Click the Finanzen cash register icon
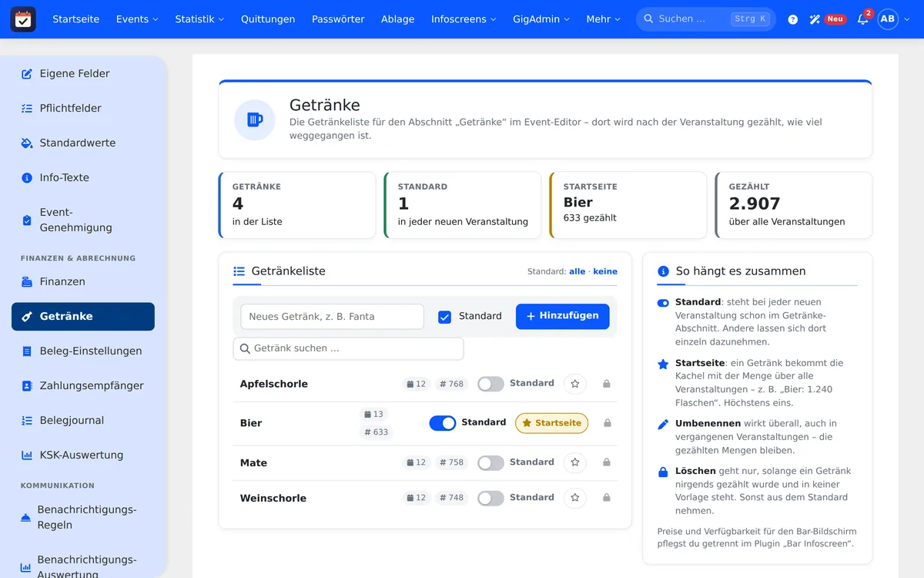The width and height of the screenshot is (924, 578). point(27,282)
